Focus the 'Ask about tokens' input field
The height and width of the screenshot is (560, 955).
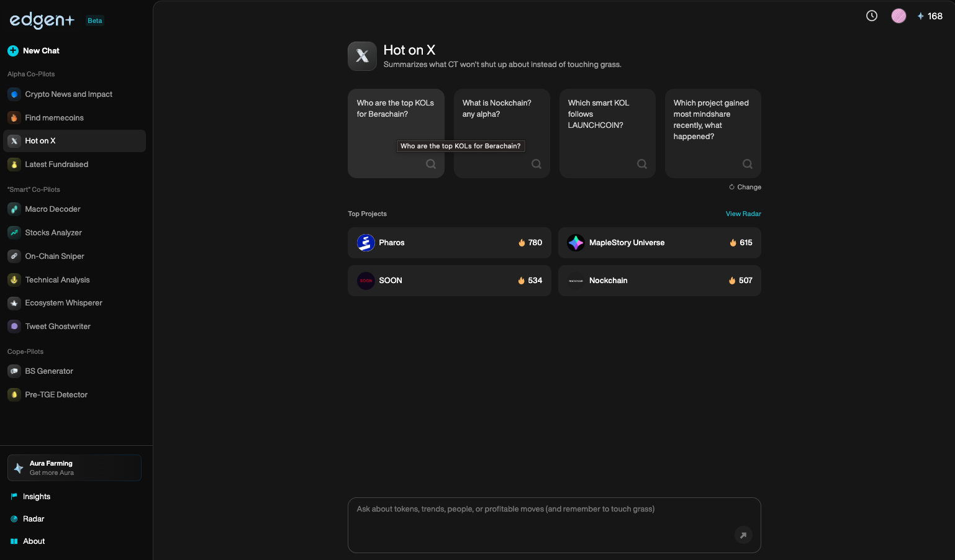(540, 522)
